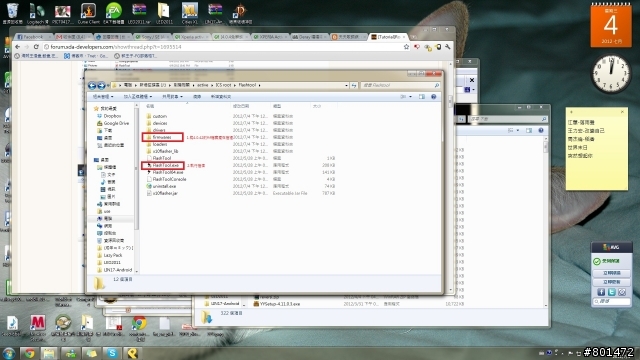Image resolution: width=640 pixels, height=360 pixels.
Task: Switch to the Gmail browser tab
Action: tap(72, 37)
